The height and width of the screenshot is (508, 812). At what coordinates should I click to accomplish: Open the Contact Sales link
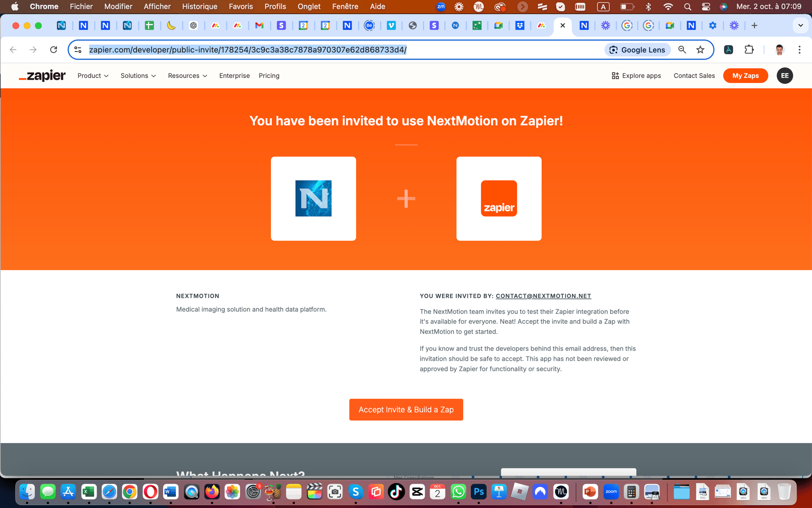[694, 76]
